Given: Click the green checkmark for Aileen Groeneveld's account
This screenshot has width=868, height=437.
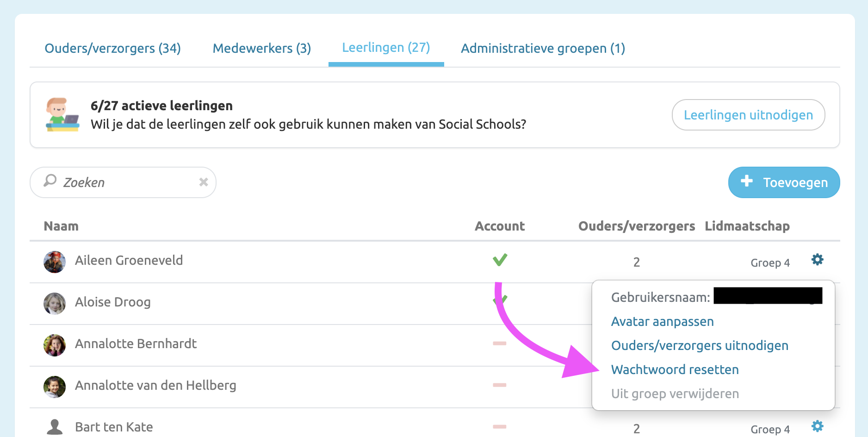Looking at the screenshot, I should click(500, 260).
